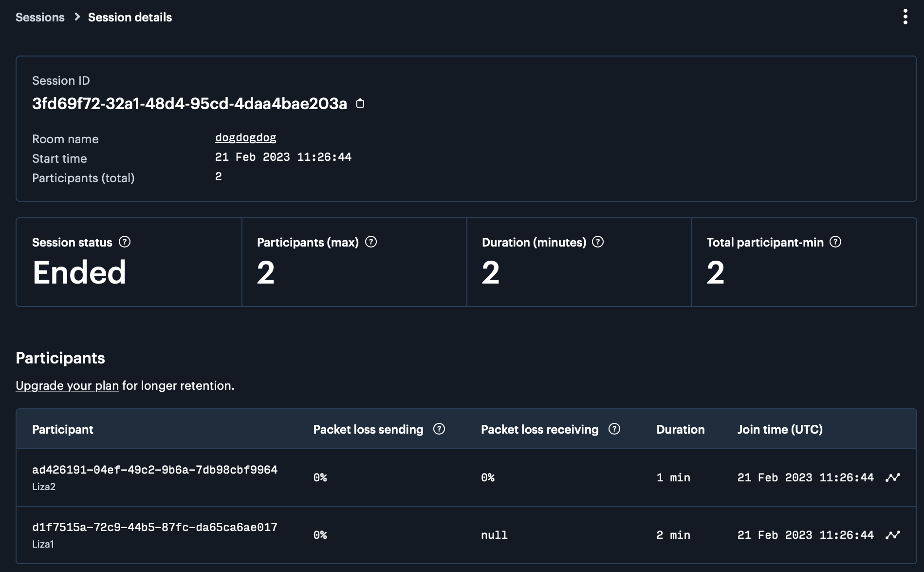Viewport: 924px width, 572px height.
Task: Click the Session details breadcrumb label
Action: point(129,17)
